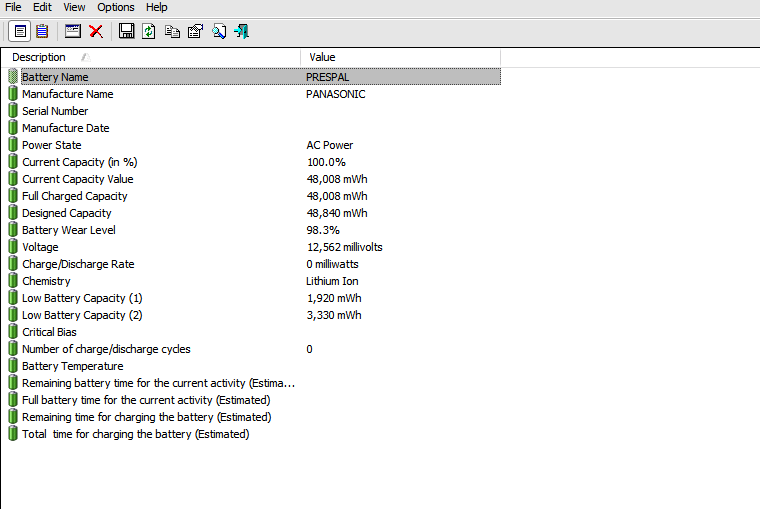
Task: Sort by Description column header
Action: pyautogui.click(x=151, y=57)
